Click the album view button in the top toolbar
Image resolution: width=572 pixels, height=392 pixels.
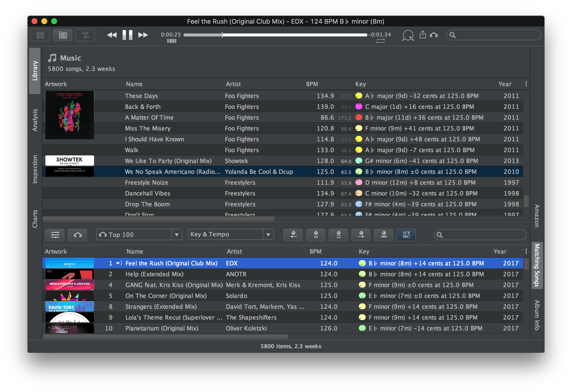tap(40, 35)
